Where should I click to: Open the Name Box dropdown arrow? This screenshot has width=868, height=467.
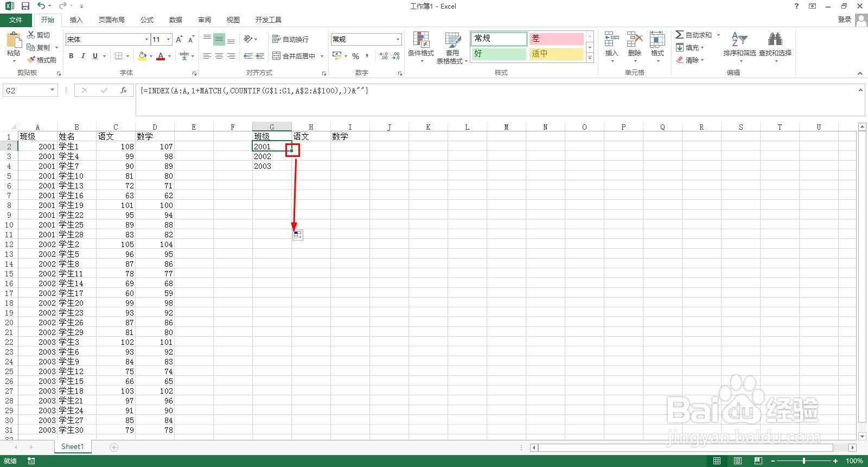pyautogui.click(x=52, y=90)
